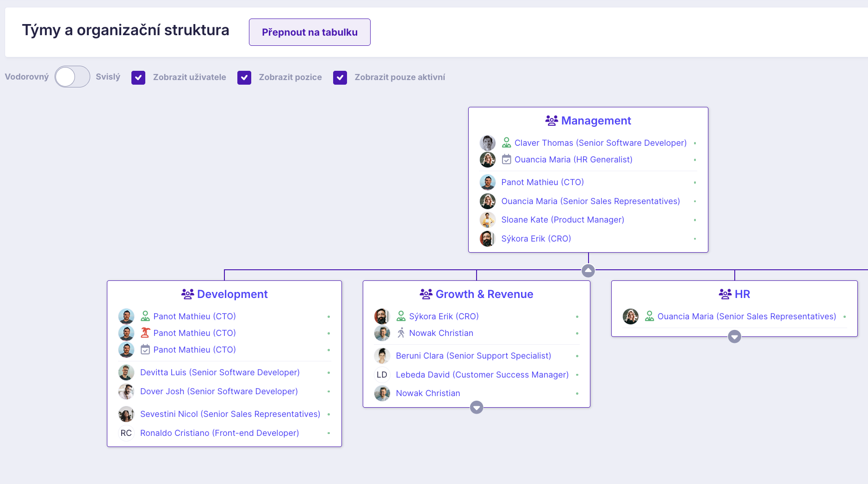Click the vacation palm icon beside Panot Mathieu
This screenshot has height=484, width=868.
pyautogui.click(x=145, y=333)
